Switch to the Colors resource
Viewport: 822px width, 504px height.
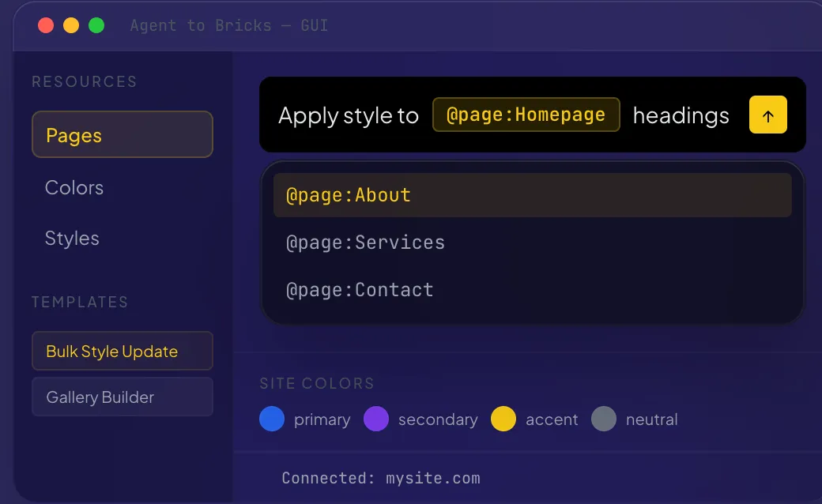coord(74,188)
